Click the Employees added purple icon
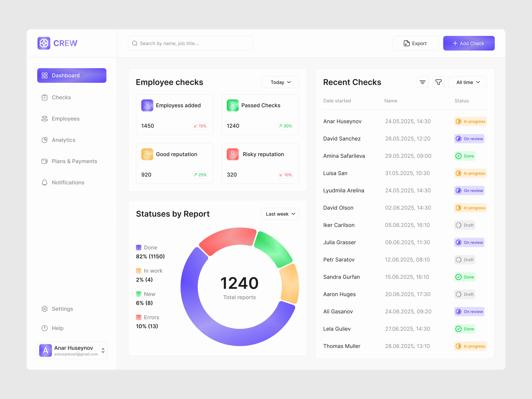This screenshot has height=399, width=532. point(147,105)
